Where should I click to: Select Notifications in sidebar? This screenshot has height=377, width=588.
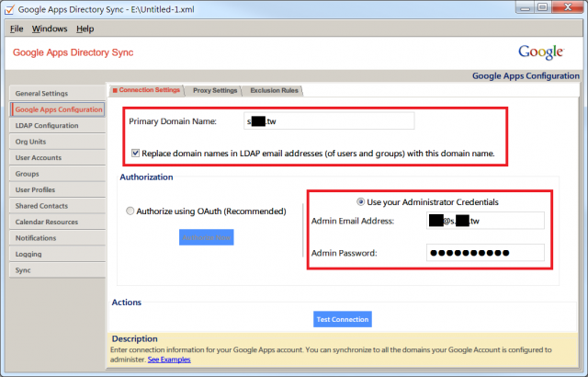click(x=57, y=238)
